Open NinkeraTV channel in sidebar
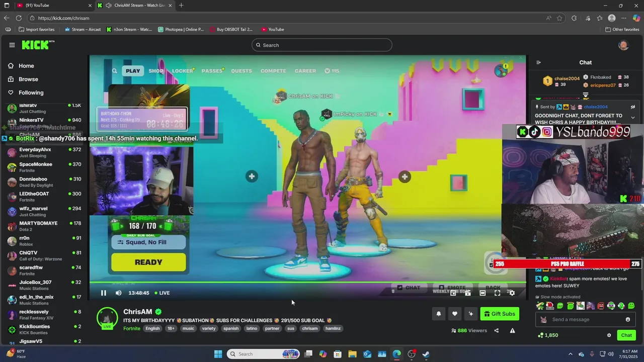Image resolution: width=644 pixels, height=362 pixels. tap(44, 123)
